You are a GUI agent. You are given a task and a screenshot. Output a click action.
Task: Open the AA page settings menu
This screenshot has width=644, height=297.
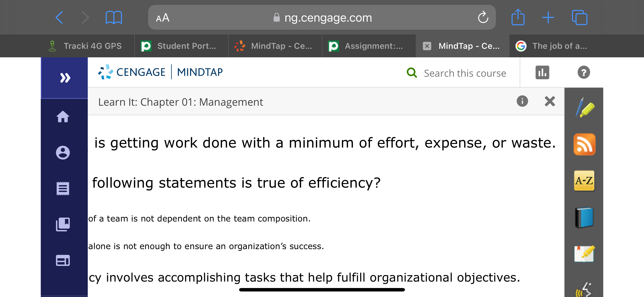(x=162, y=17)
